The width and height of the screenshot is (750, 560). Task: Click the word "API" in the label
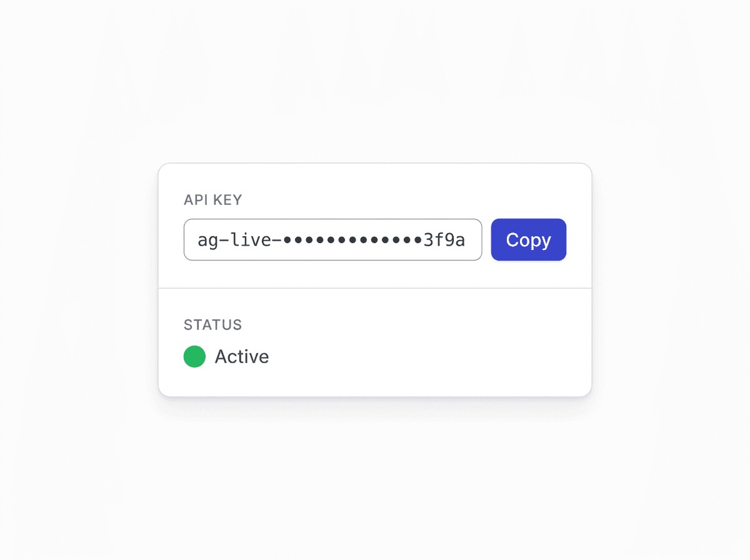pos(195,200)
